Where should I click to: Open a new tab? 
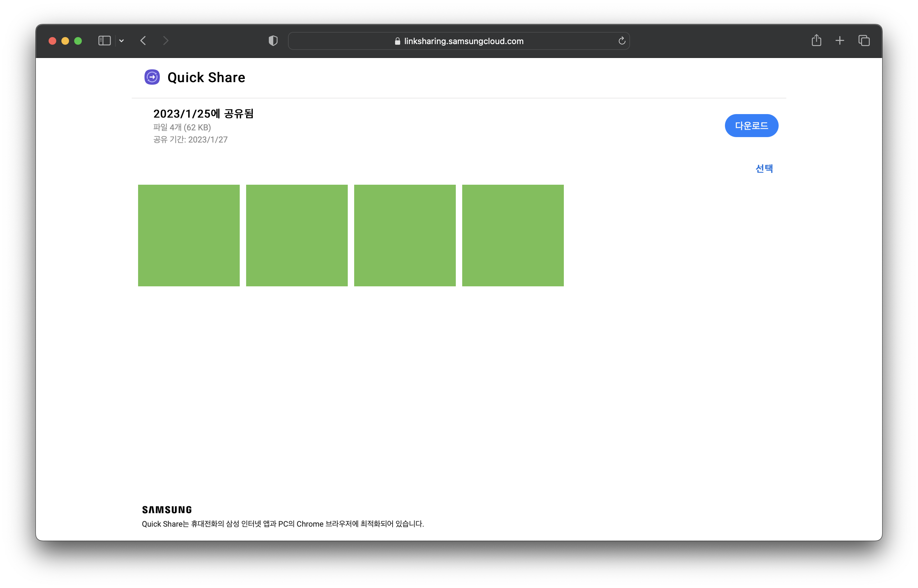click(x=840, y=41)
